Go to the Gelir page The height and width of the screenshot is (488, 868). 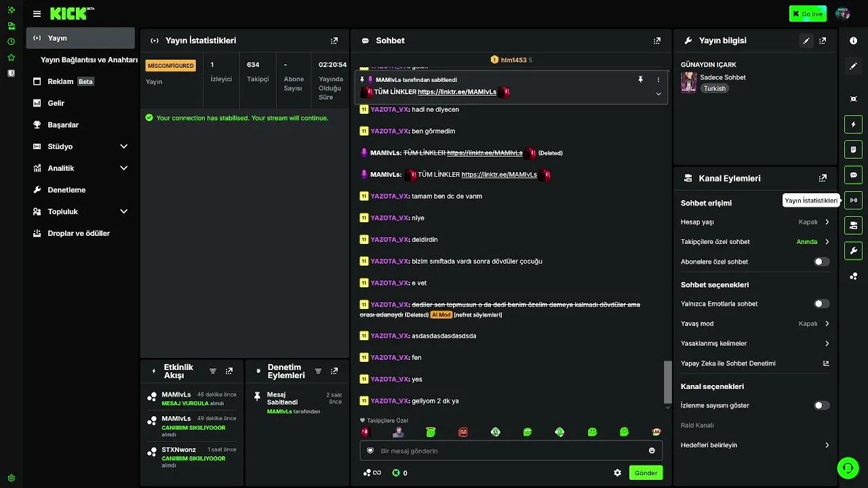click(x=81, y=103)
